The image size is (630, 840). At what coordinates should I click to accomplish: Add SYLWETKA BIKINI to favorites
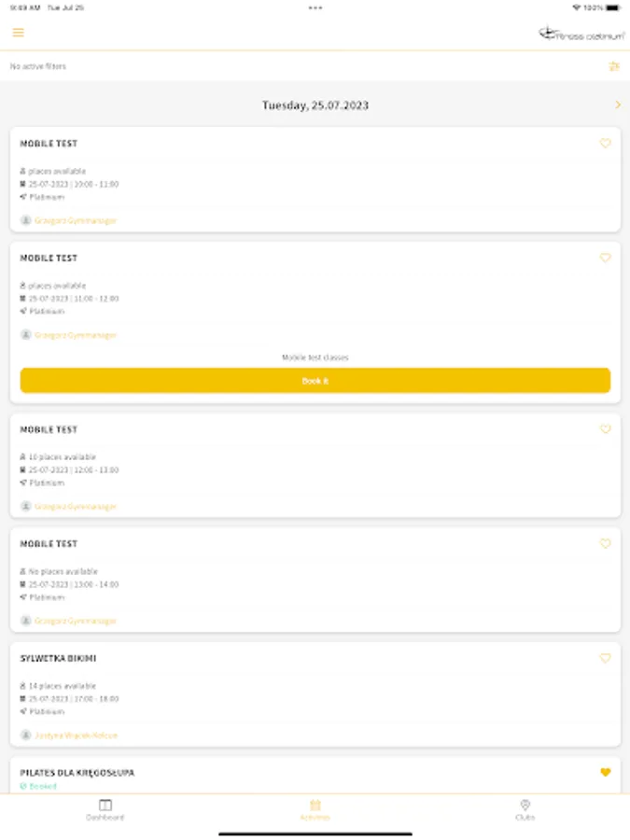605,658
